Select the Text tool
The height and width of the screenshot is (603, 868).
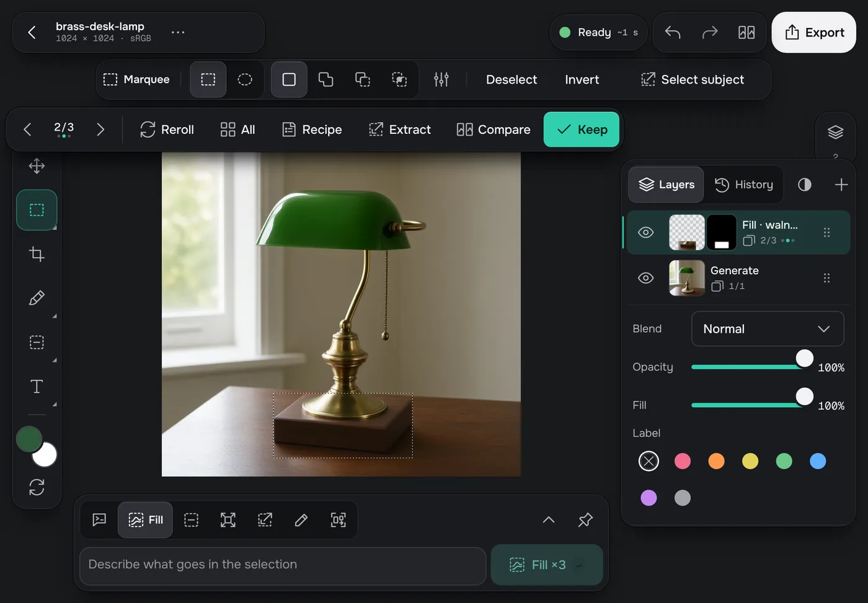37,386
